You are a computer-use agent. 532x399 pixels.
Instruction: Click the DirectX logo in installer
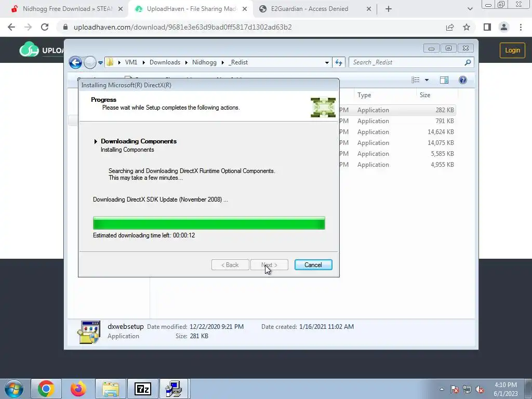pos(323,107)
